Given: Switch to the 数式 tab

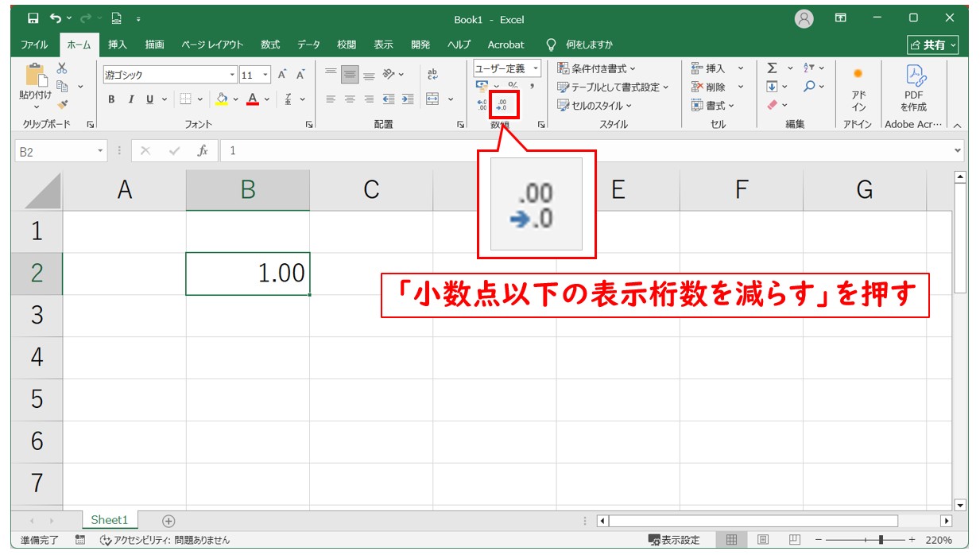Looking at the screenshot, I should tap(270, 45).
